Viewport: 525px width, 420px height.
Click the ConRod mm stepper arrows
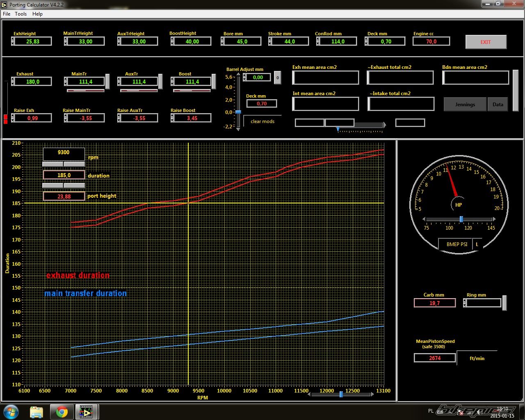pos(318,41)
